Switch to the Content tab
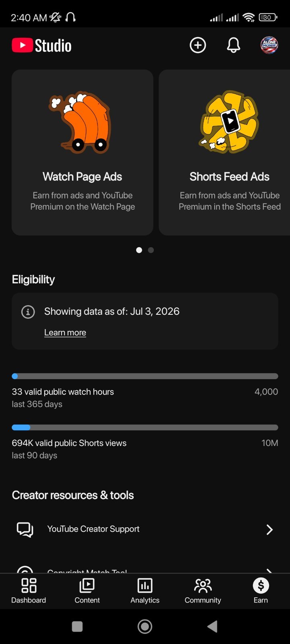The width and height of the screenshot is (290, 644). coord(87,590)
